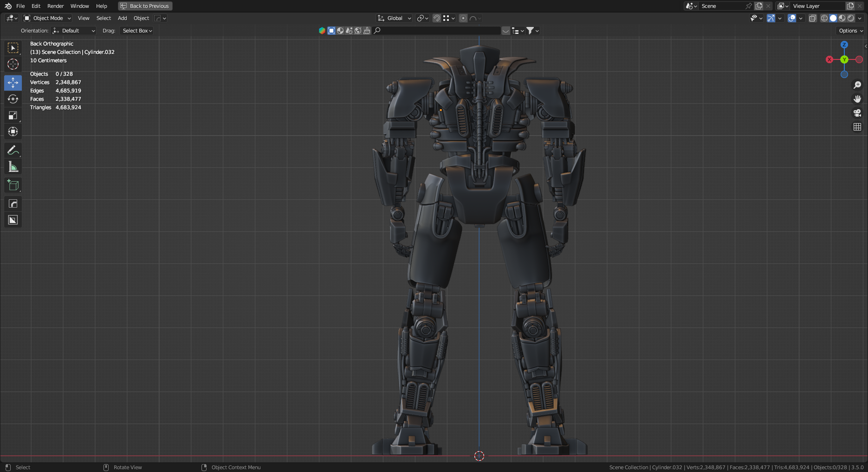Select the Move tool
Screen dimensions: 868x472
coord(13,83)
